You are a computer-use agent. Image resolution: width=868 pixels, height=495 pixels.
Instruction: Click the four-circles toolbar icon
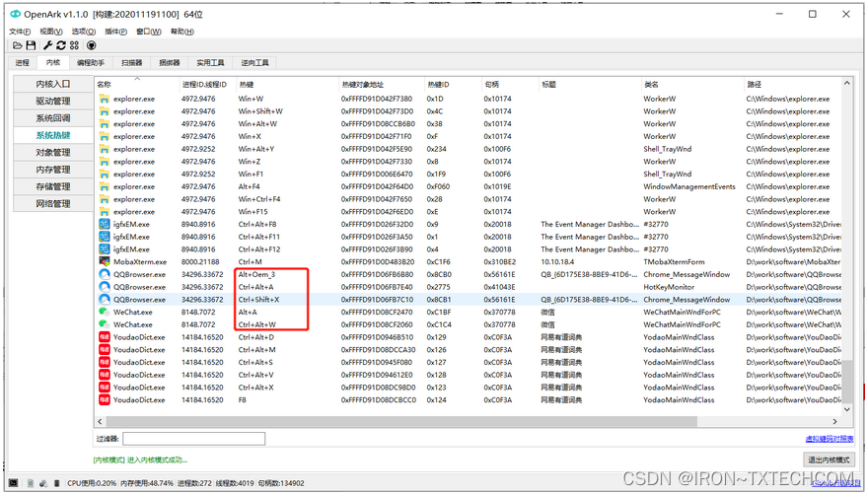74,45
